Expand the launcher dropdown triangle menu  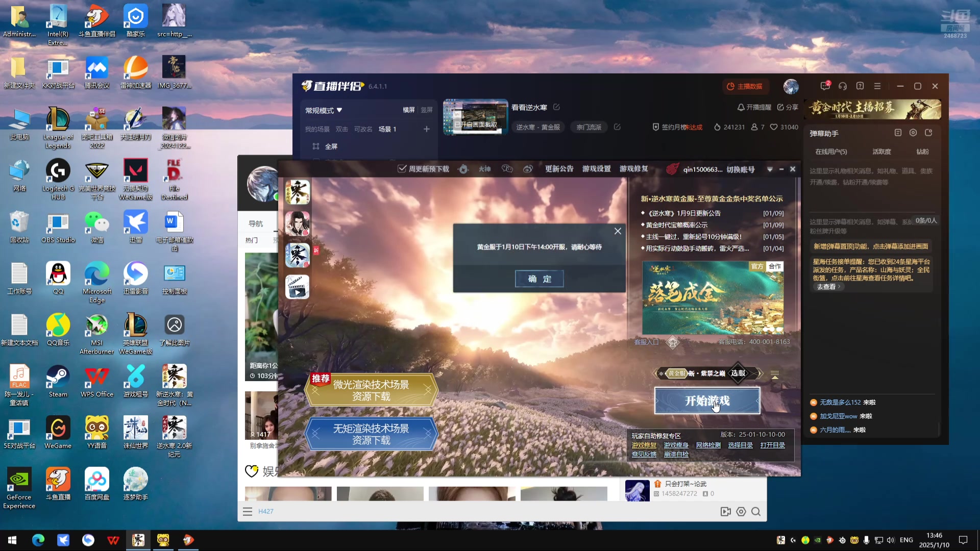pos(770,169)
